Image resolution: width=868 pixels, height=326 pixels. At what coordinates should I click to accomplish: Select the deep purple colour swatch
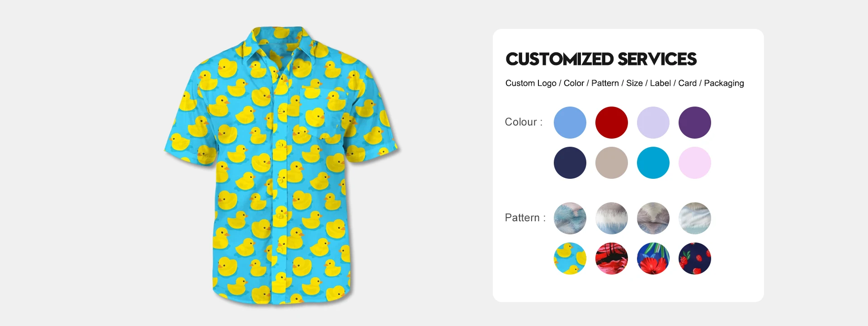[x=694, y=122]
